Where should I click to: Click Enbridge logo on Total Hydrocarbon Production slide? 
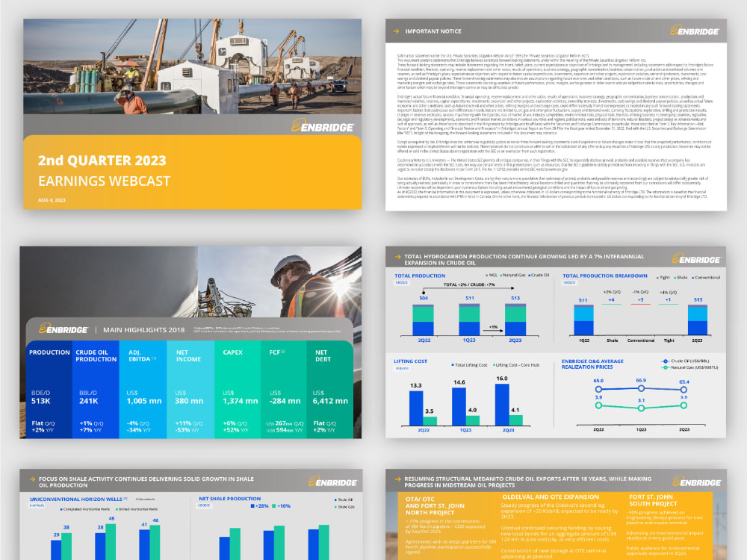point(696,259)
